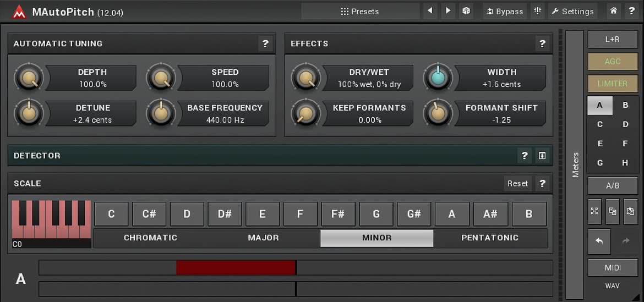
Task: Open the home icon in top bar
Action: pyautogui.click(x=613, y=11)
